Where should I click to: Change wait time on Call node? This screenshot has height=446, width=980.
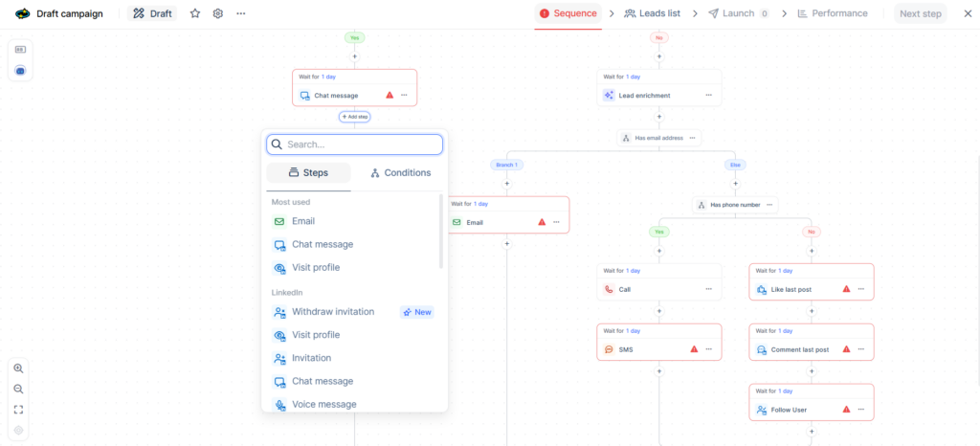tap(634, 271)
